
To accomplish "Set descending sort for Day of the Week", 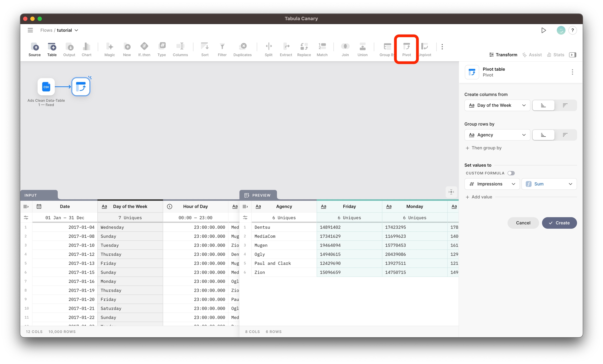I will pos(565,105).
